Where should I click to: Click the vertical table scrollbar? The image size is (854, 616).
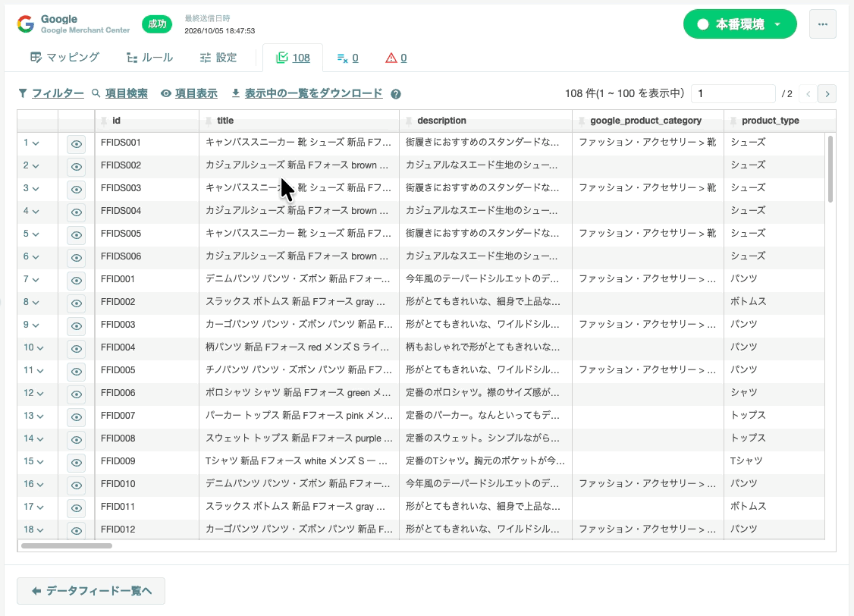[x=830, y=169]
